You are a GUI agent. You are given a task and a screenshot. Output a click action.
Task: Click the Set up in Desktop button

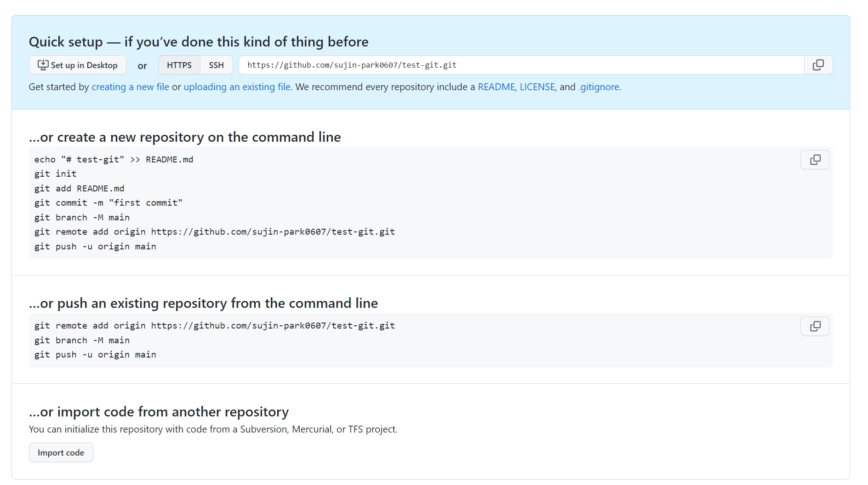click(78, 65)
